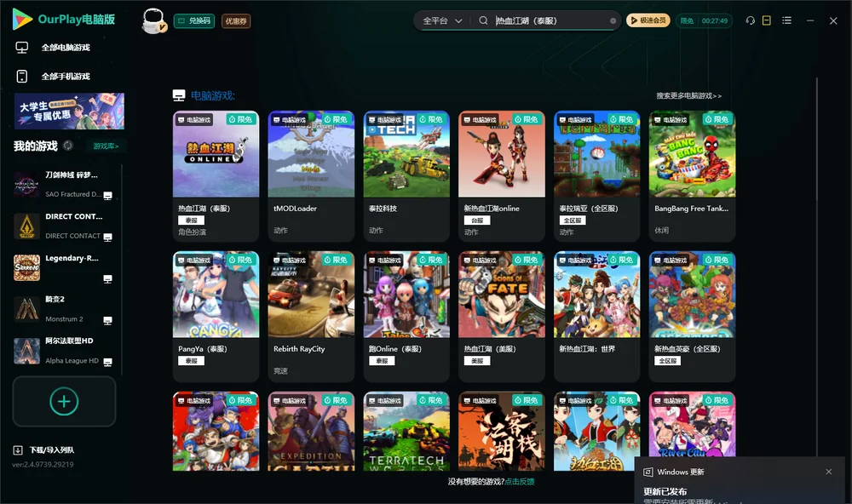Image resolution: width=852 pixels, height=504 pixels.
Task: Select 刀剑神域 碎梦 in my games list
Action: click(x=64, y=185)
